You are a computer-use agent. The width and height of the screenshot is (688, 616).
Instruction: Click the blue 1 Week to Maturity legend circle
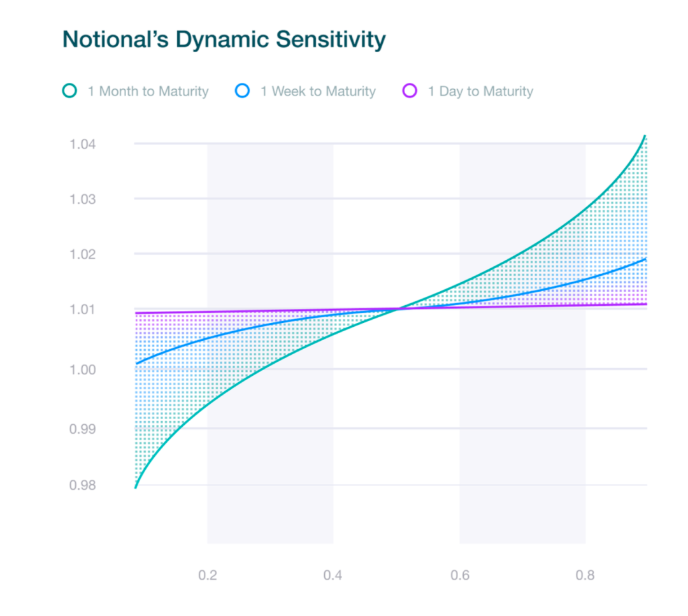[242, 91]
